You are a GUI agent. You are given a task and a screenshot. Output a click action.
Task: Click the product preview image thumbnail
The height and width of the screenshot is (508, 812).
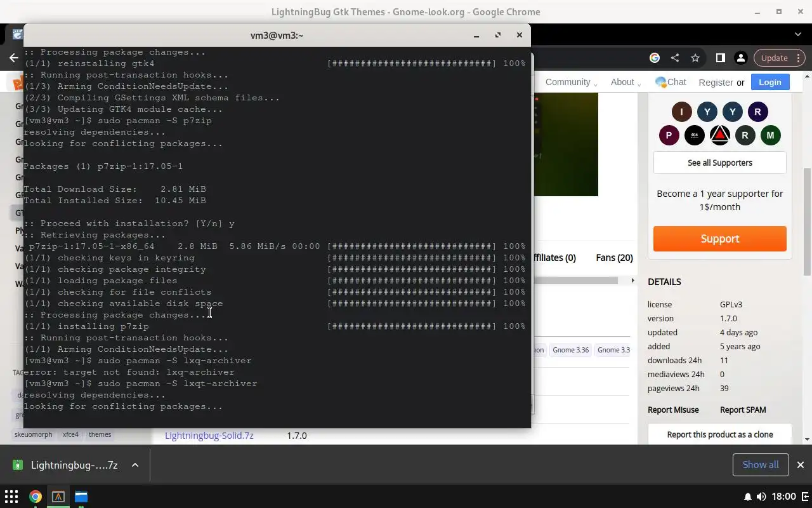pos(565,144)
